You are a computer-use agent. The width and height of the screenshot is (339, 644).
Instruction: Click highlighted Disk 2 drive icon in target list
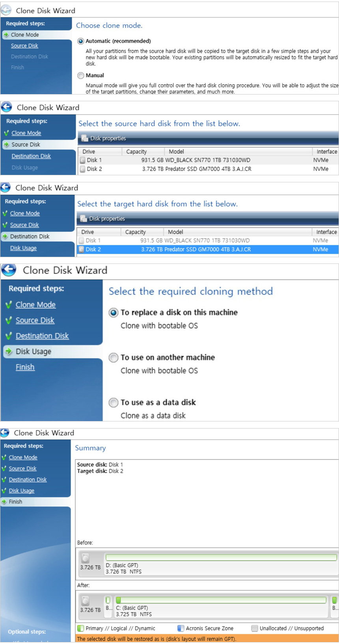click(81, 249)
